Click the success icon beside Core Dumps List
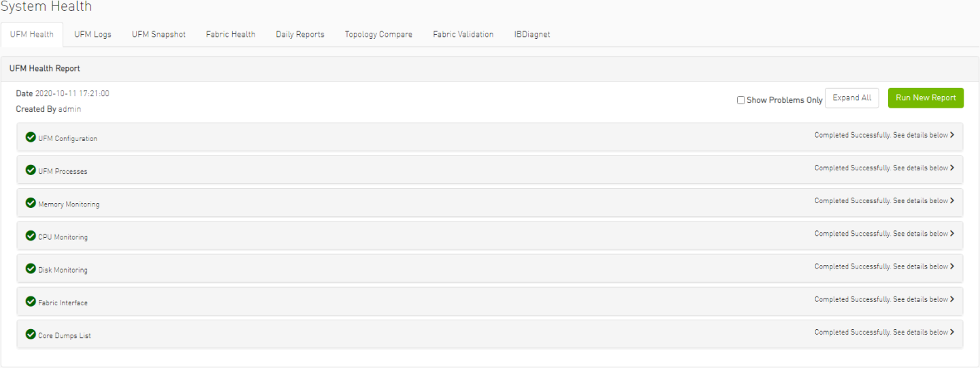This screenshot has height=368, width=980. tap(31, 334)
